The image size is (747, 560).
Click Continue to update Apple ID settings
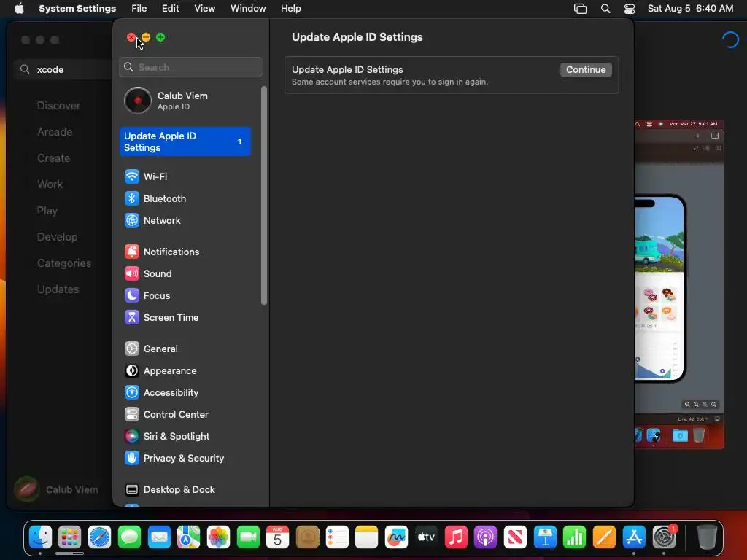(586, 69)
